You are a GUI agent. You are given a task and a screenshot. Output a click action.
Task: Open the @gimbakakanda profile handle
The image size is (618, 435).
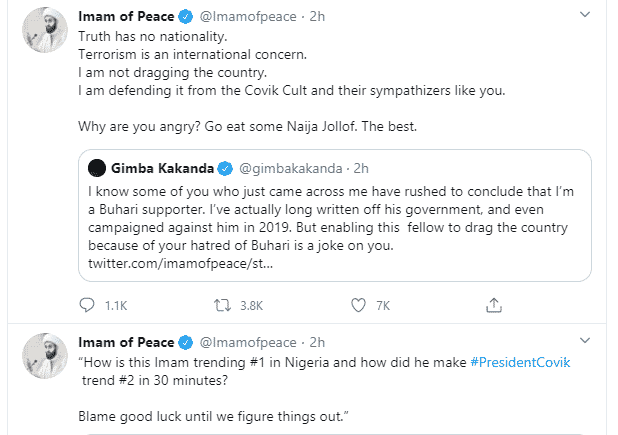click(x=291, y=169)
